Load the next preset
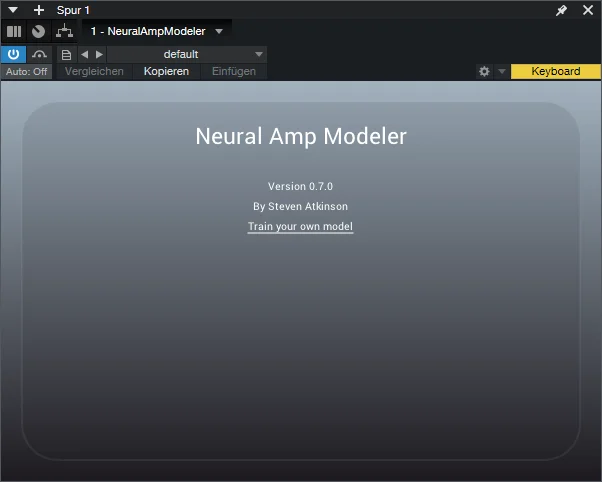Screen dimensions: 602x482 pyautogui.click(x=99, y=55)
